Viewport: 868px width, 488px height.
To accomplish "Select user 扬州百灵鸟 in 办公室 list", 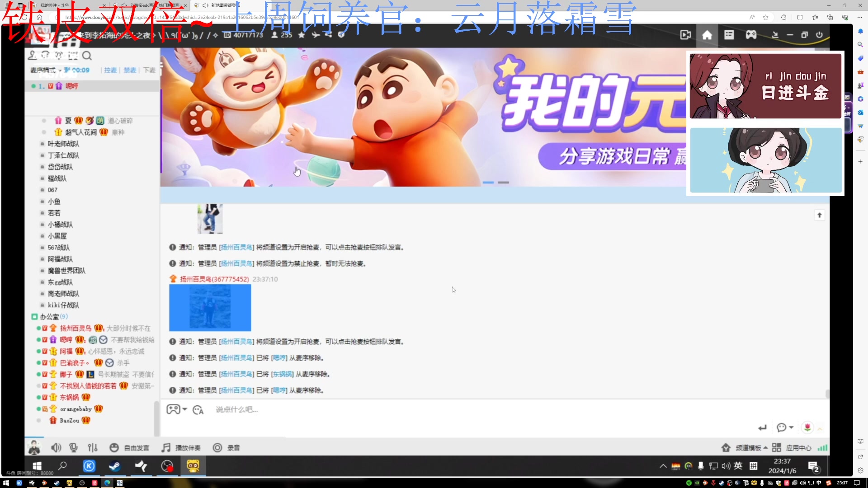I will pyautogui.click(x=75, y=328).
